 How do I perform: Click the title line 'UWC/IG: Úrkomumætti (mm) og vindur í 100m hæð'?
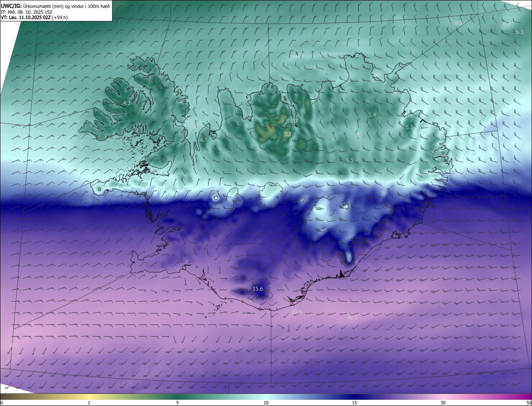pos(55,6)
